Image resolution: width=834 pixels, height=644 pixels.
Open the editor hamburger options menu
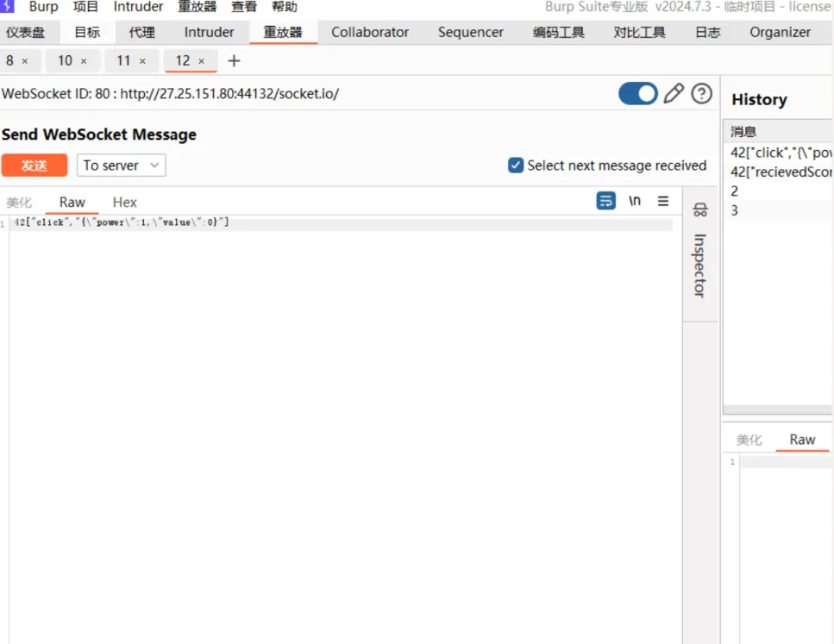pyautogui.click(x=663, y=201)
